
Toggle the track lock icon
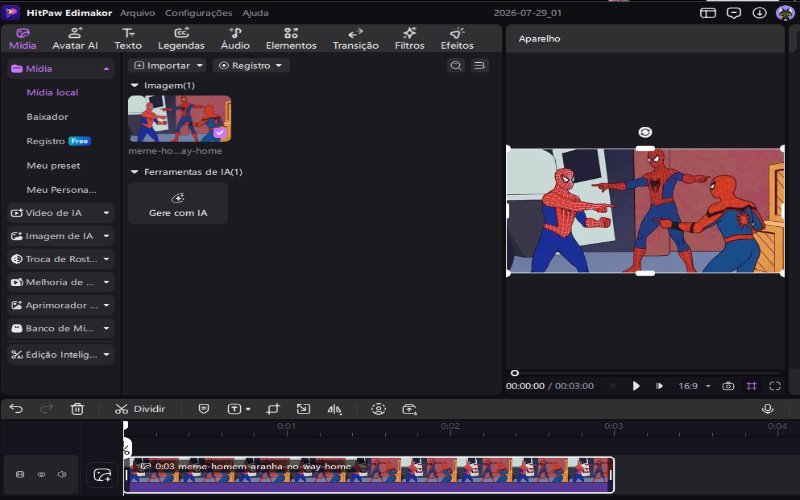click(20, 474)
